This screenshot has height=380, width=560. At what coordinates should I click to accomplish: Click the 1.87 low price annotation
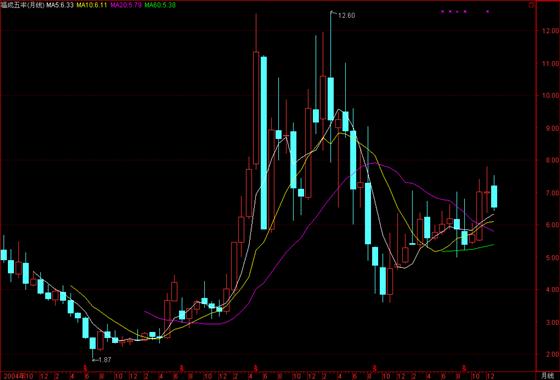104,360
